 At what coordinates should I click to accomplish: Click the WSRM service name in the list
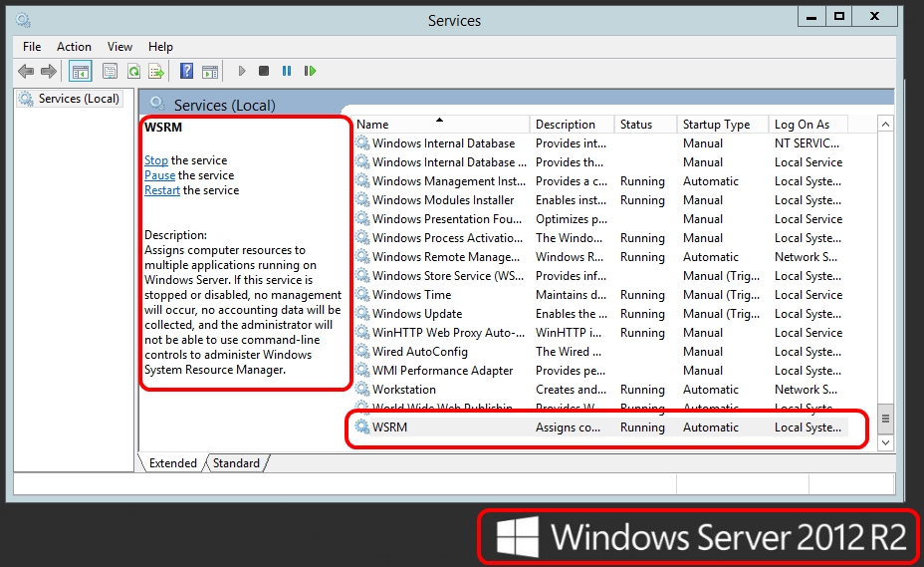389,427
